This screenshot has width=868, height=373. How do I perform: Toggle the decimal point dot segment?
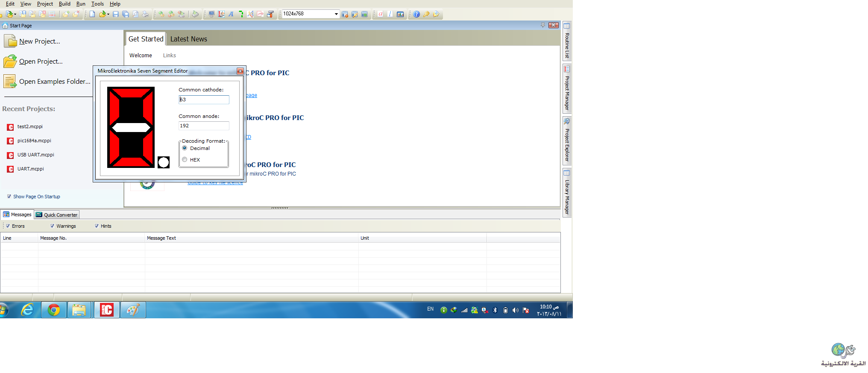coord(164,162)
